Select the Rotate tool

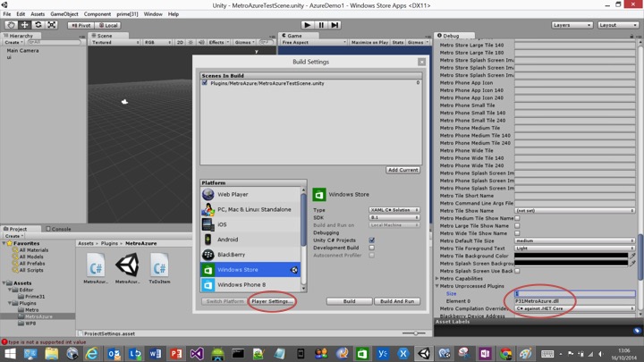(x=38, y=25)
